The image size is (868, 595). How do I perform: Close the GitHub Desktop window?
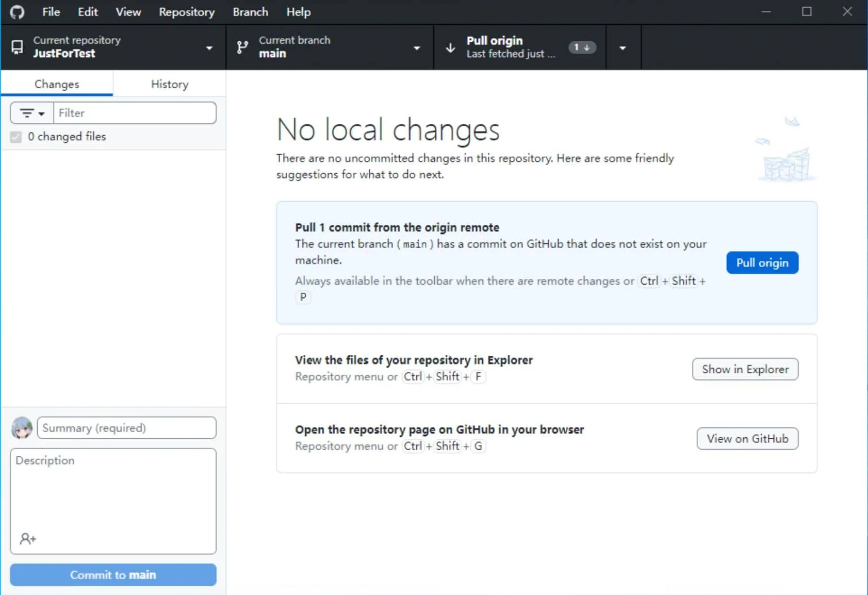point(847,12)
